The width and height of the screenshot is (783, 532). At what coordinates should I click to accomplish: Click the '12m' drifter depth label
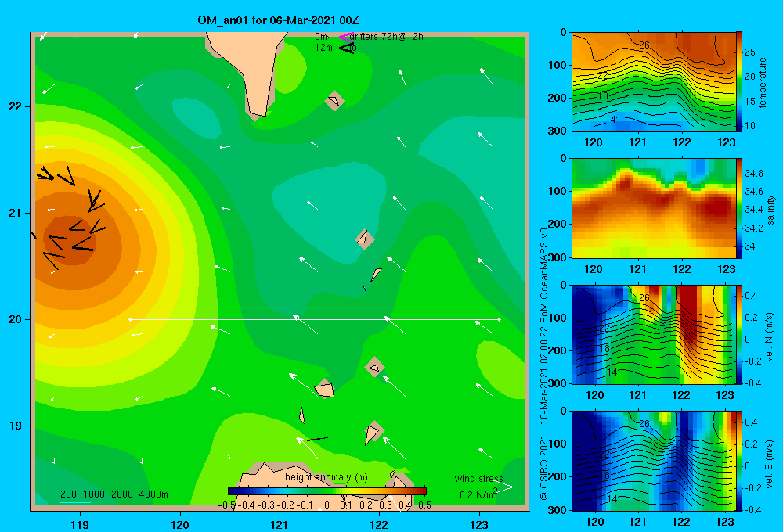(323, 48)
